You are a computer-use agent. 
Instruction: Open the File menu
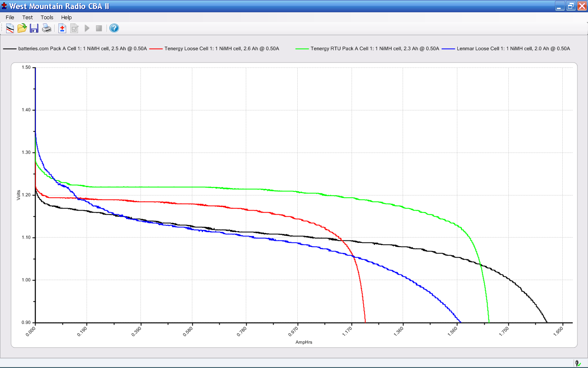10,17
